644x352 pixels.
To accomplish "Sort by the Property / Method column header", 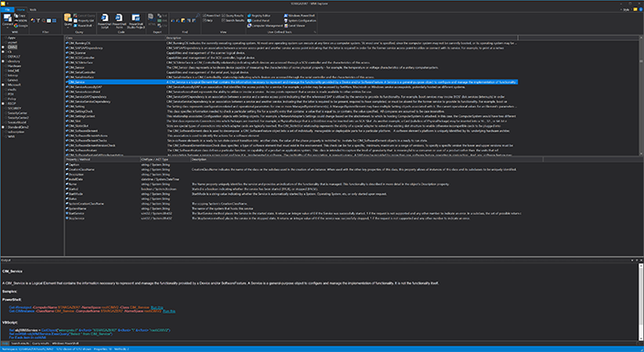I will [x=102, y=159].
